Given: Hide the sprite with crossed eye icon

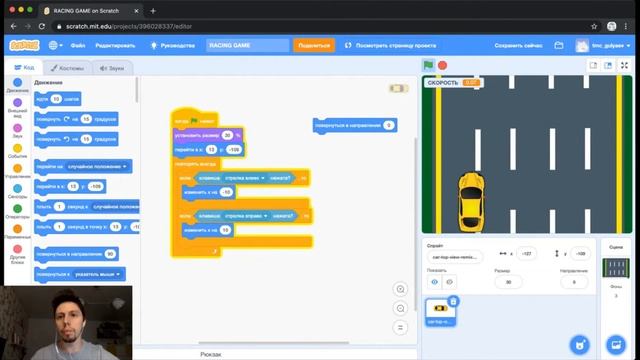Looking at the screenshot, I should 449,282.
